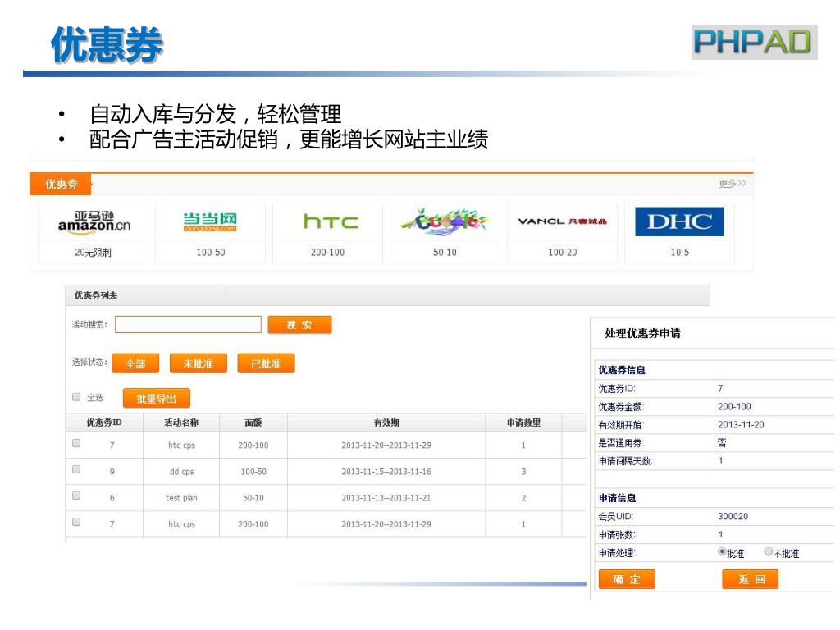Click the 搜索 button

pos(299,325)
